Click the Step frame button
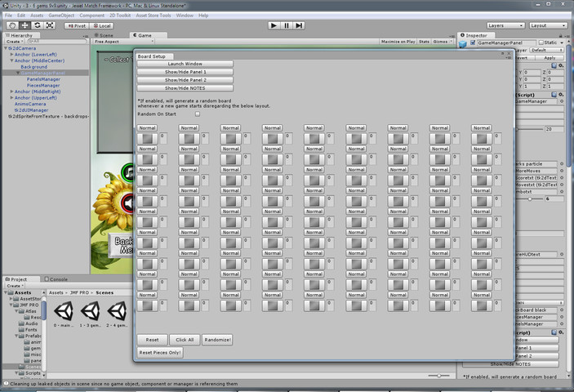This screenshot has width=574, height=392. point(299,25)
